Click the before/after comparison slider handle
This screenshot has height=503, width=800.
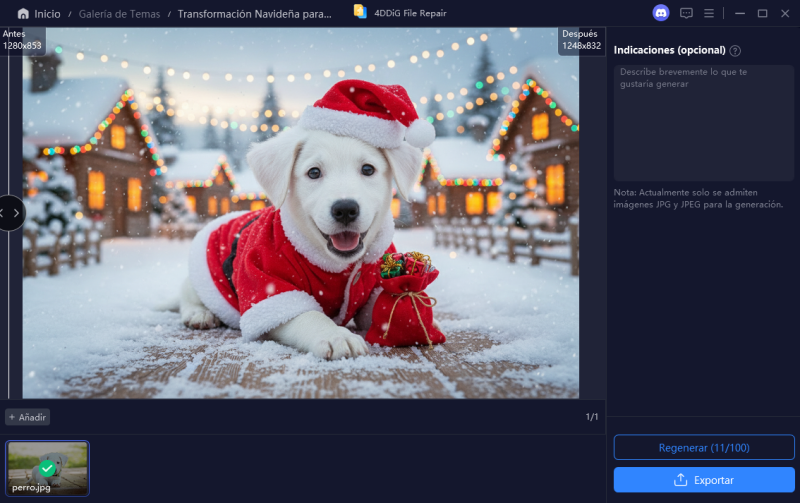10,213
